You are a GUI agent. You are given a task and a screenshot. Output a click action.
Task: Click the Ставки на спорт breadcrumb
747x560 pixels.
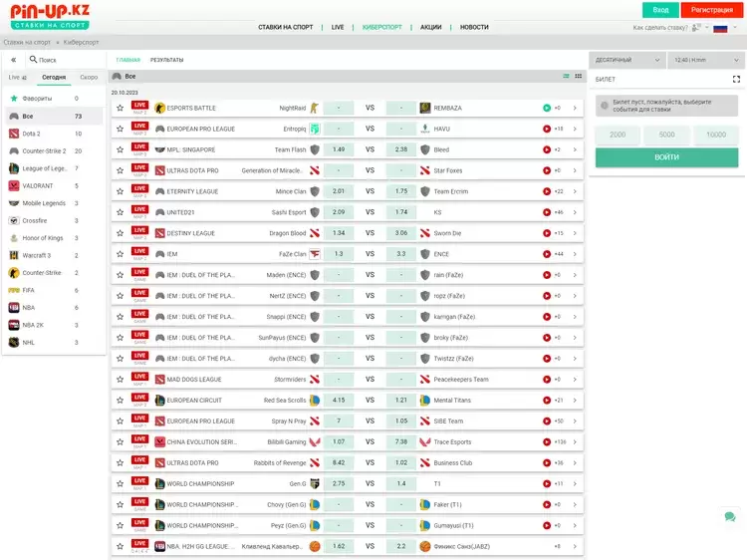click(27, 43)
